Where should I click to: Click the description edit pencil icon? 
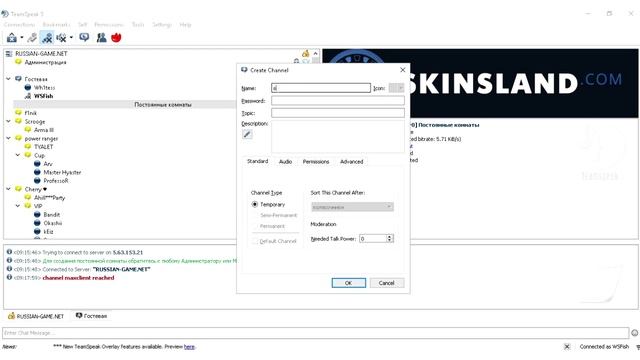[x=247, y=134]
